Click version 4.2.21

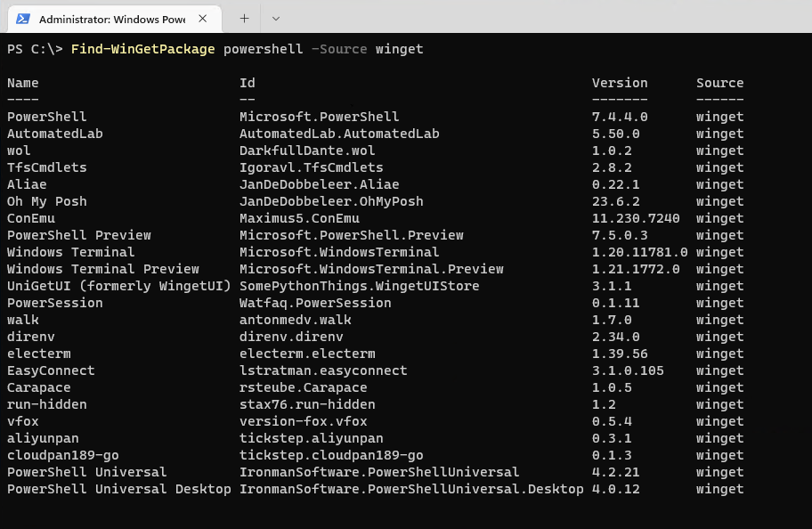[x=616, y=473]
